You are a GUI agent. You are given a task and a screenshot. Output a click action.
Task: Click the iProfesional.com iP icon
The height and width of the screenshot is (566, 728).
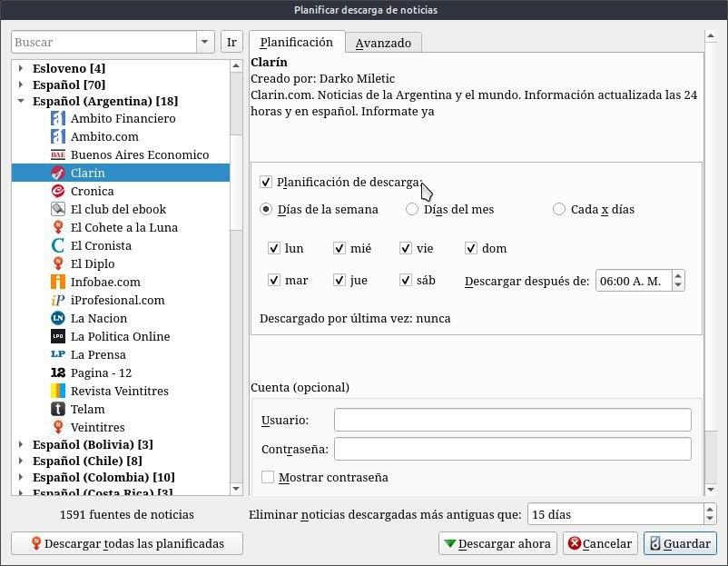(x=57, y=300)
